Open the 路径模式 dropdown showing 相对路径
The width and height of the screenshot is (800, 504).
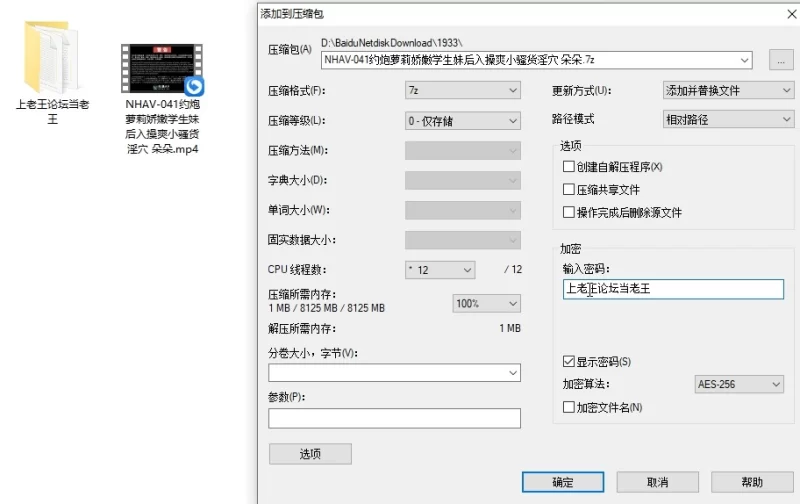728,120
